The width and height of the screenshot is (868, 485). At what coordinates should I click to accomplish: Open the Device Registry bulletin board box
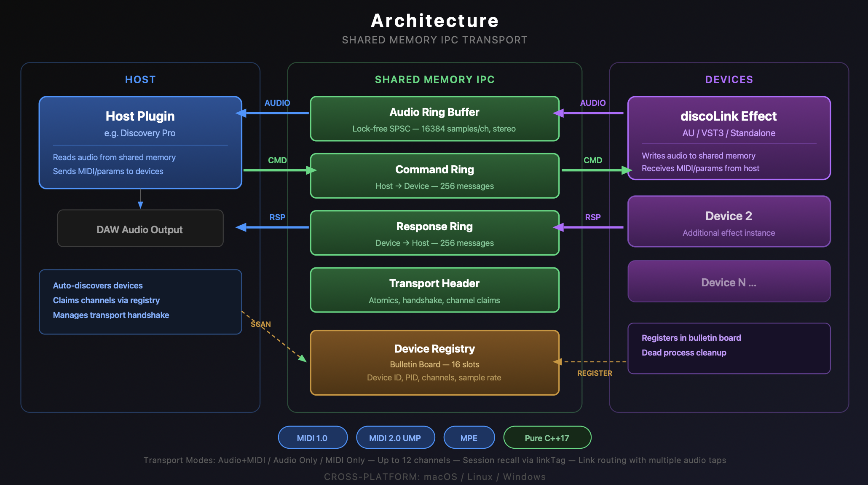coord(434,363)
